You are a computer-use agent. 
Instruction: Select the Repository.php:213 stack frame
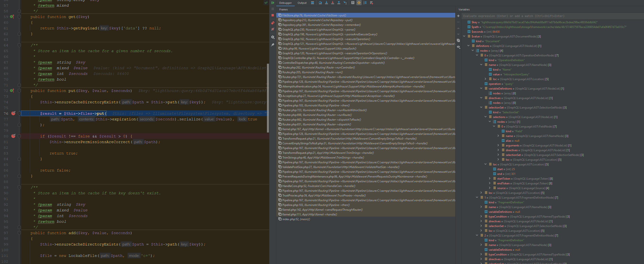click(x=317, y=20)
